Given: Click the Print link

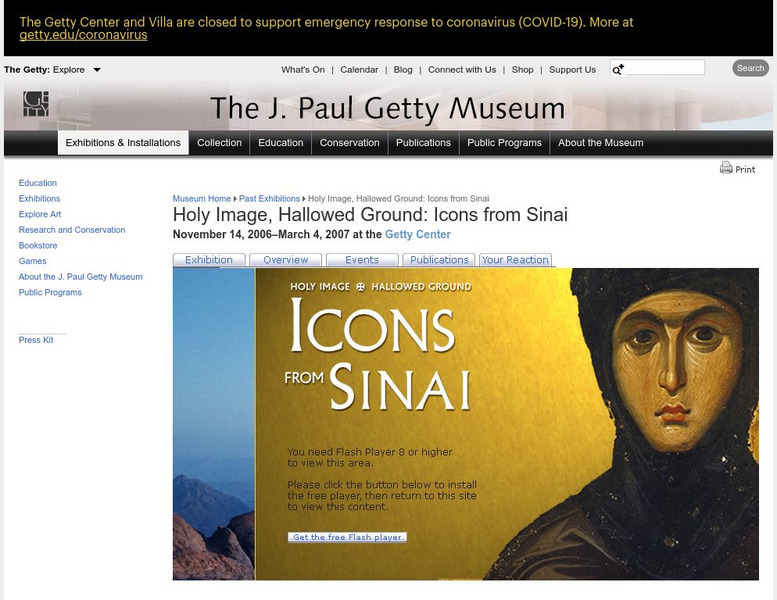Looking at the screenshot, I should coord(745,169).
